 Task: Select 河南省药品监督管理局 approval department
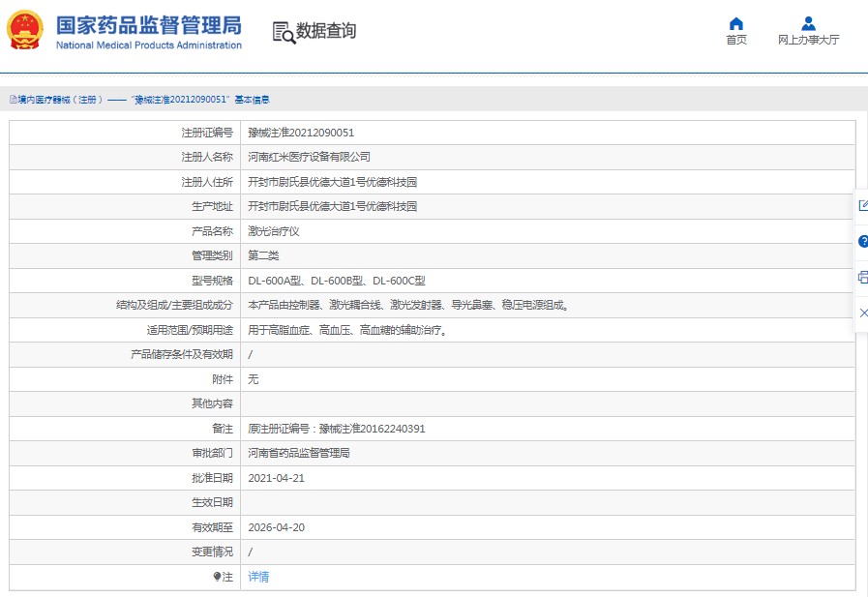tap(299, 453)
